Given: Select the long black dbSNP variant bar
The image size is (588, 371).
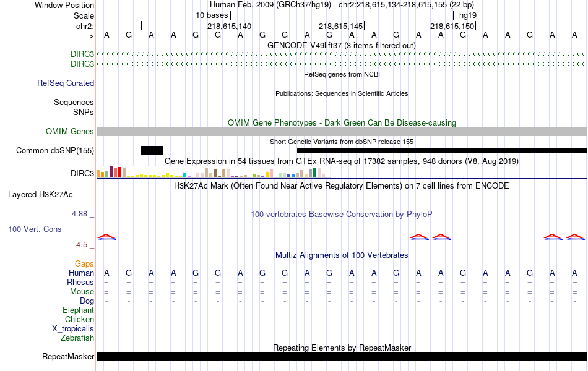Looking at the screenshot, I should click(442, 151).
